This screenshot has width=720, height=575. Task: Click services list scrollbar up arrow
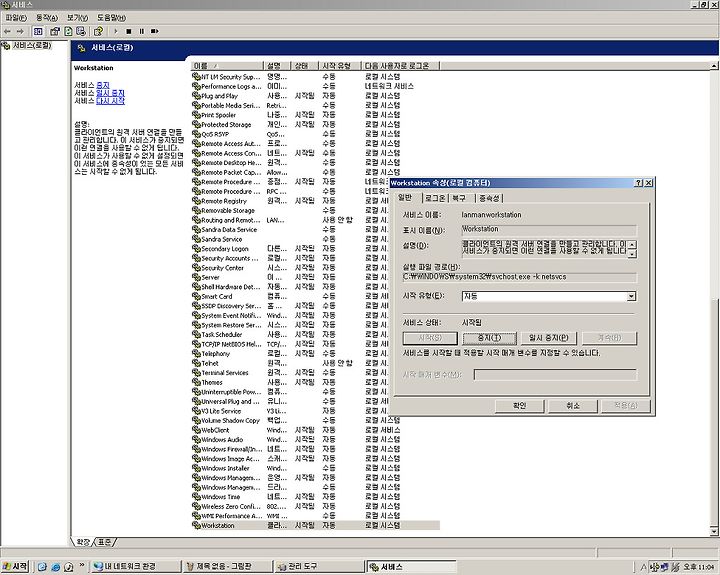click(x=714, y=66)
